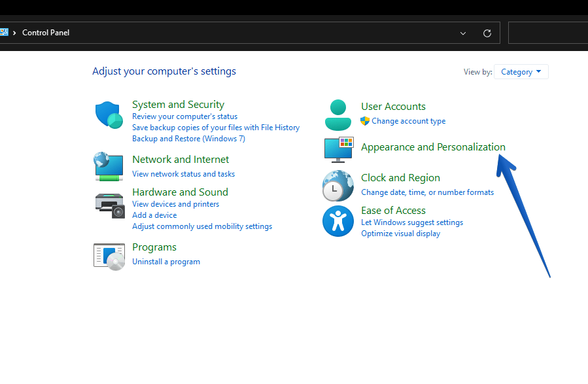The image size is (588, 384).
Task: Open Save backup copies with File History
Action: (x=216, y=128)
